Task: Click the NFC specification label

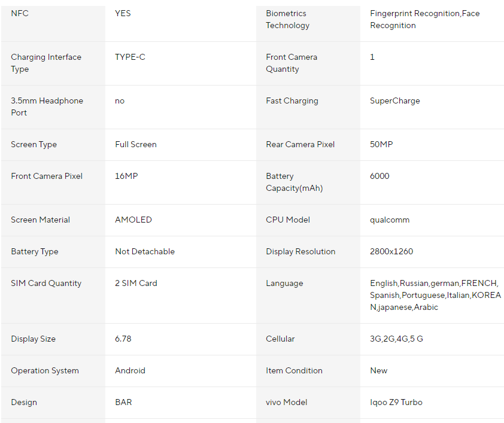Action: [x=20, y=13]
